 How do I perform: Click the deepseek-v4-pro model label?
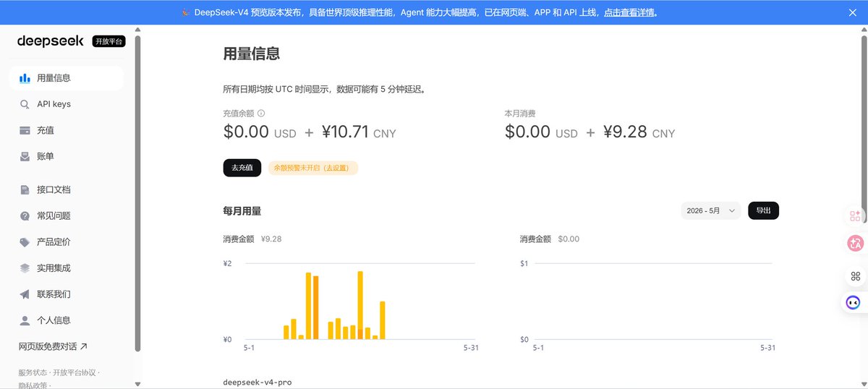(258, 382)
